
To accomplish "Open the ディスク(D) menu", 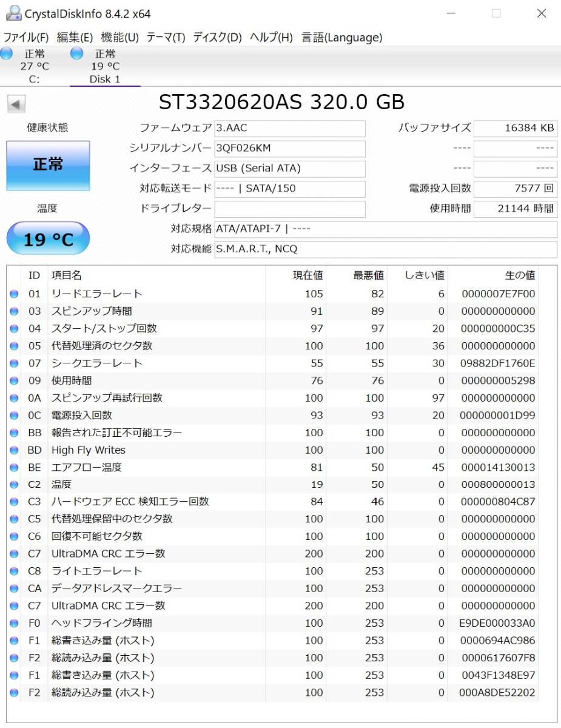I will pos(217,38).
